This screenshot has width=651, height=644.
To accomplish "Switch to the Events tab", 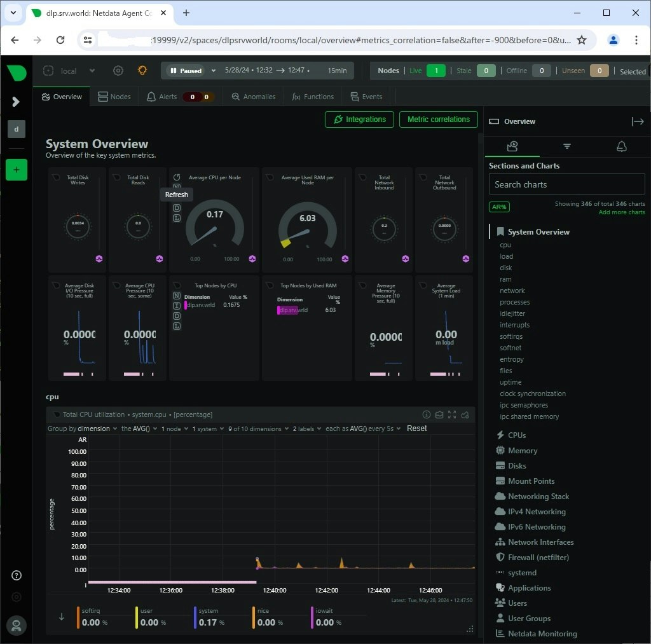I will [366, 97].
